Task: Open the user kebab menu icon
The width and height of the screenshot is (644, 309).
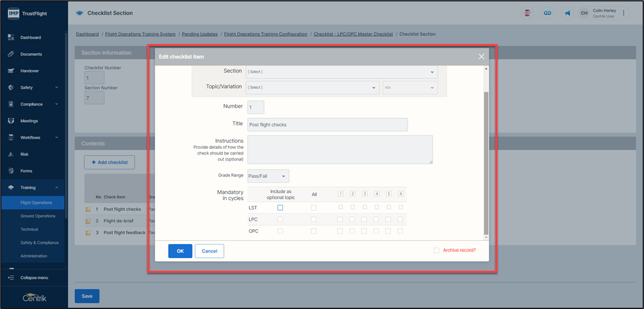Action: click(x=624, y=13)
